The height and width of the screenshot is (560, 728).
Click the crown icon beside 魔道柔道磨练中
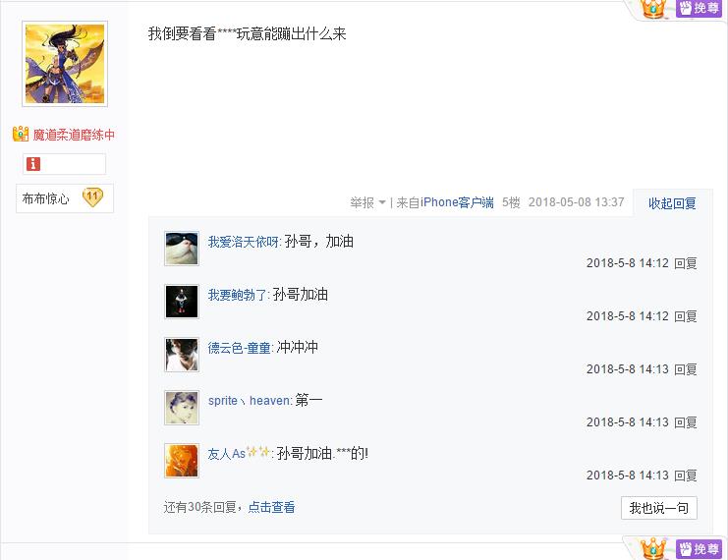(x=21, y=135)
